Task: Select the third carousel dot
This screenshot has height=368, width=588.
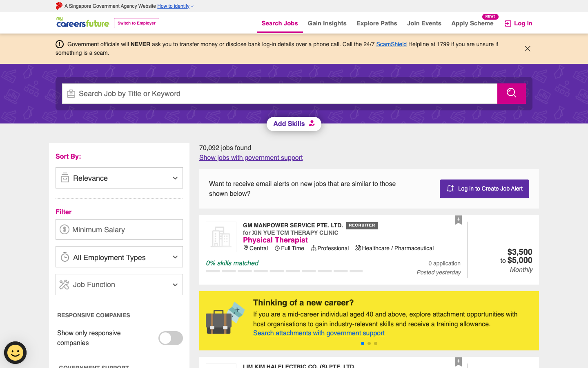Action: tap(376, 343)
